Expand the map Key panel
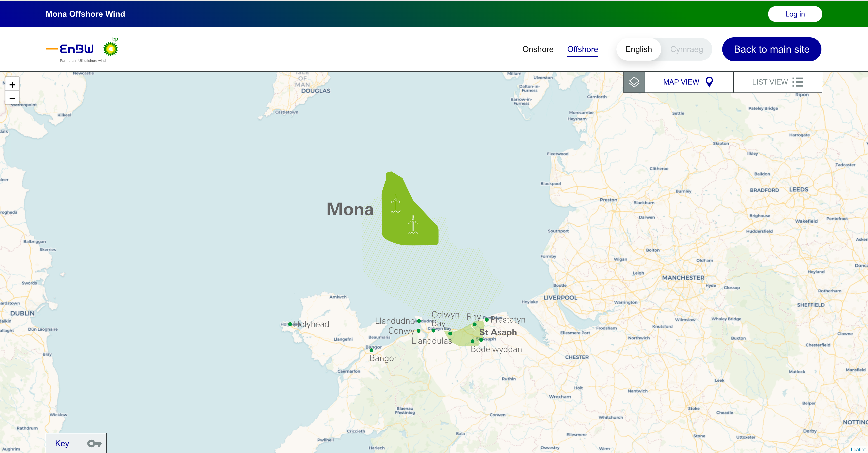The width and height of the screenshot is (868, 453). pyautogui.click(x=76, y=443)
